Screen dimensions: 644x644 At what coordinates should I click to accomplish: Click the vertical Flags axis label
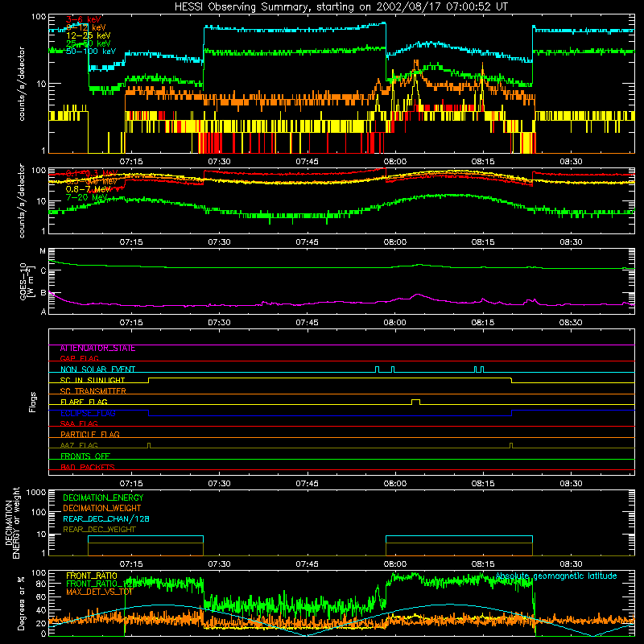point(33,402)
